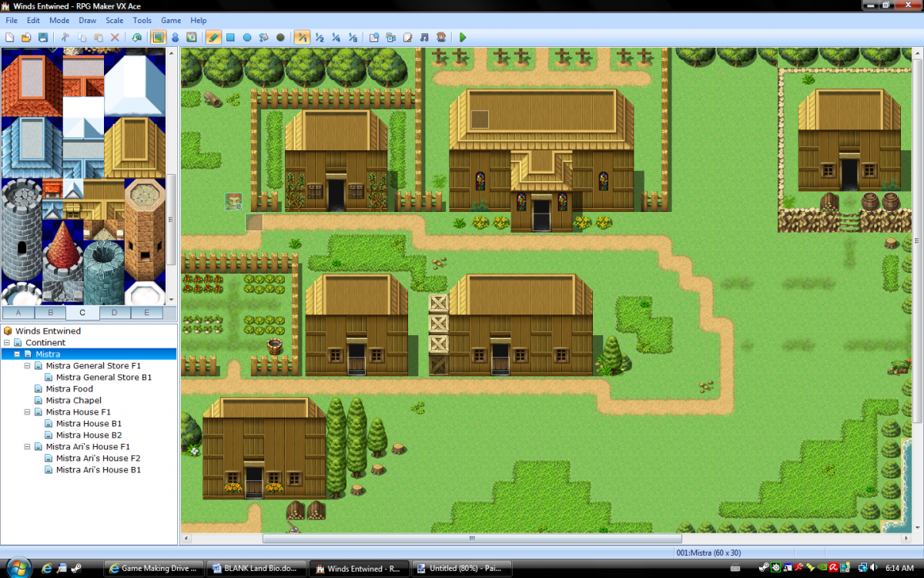
Task: Select the Mistra Chapel map
Action: 74,401
